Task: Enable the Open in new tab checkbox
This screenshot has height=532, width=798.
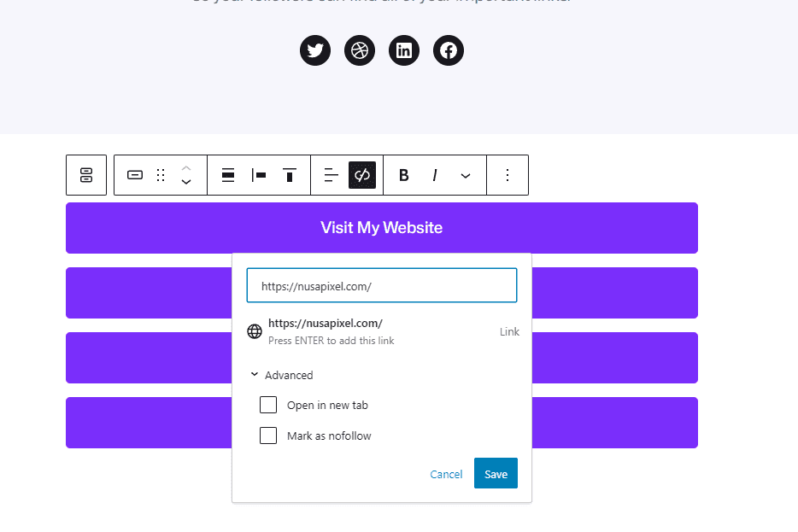Action: coord(268,405)
